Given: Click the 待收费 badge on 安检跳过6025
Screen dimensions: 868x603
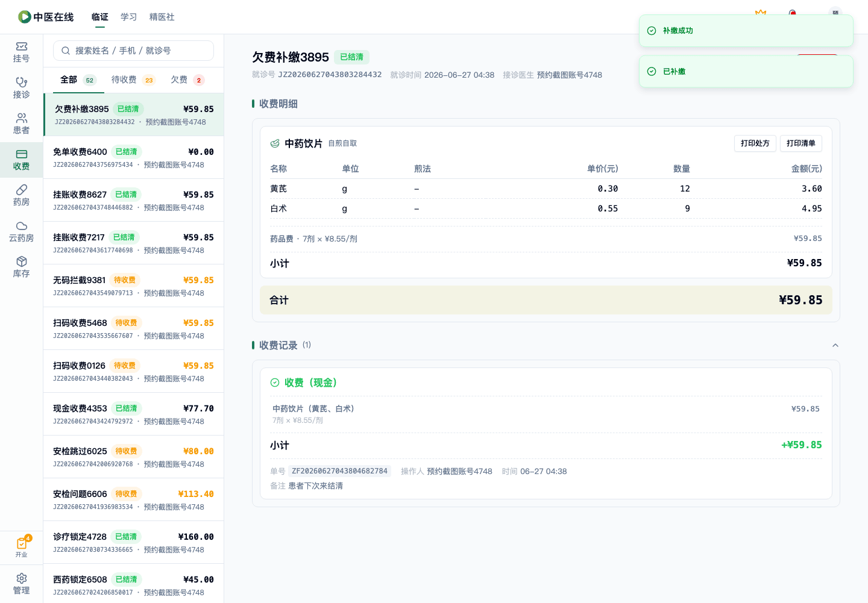Looking at the screenshot, I should (126, 451).
